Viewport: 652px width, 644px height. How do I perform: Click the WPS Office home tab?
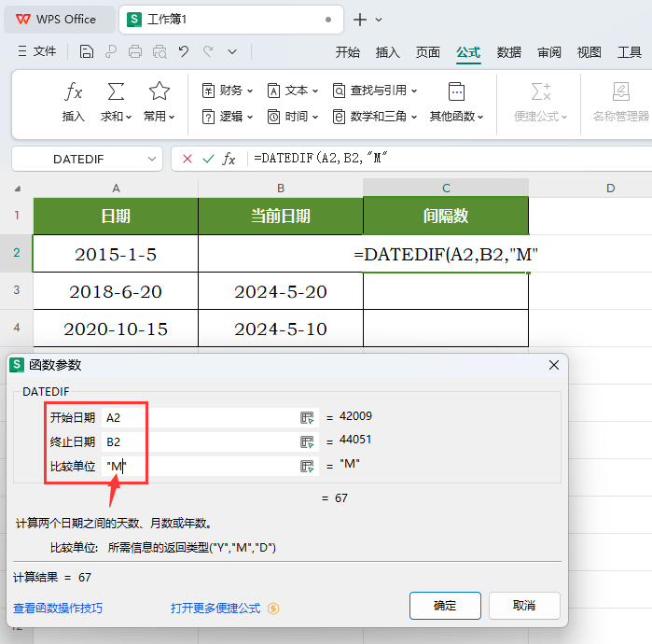(x=58, y=20)
